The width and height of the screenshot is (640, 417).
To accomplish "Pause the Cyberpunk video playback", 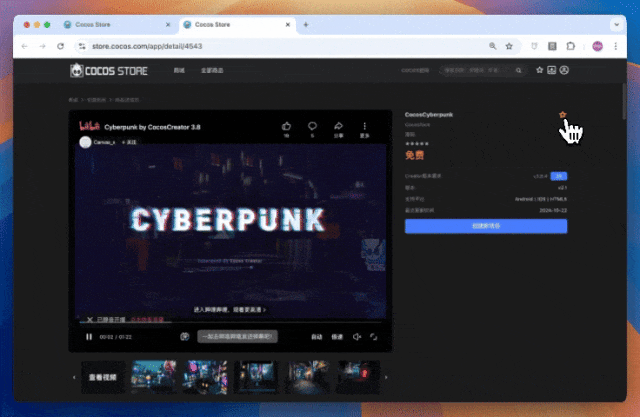I will tap(89, 337).
